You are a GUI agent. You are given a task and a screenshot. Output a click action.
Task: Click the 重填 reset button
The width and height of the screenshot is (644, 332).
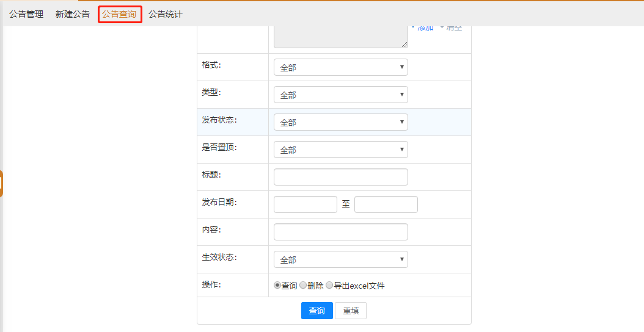(x=351, y=311)
